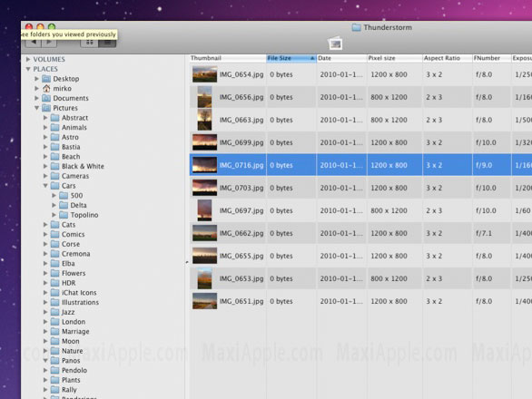The height and width of the screenshot is (399, 532).
Task: Switch to icon grid view
Action: pyautogui.click(x=90, y=43)
